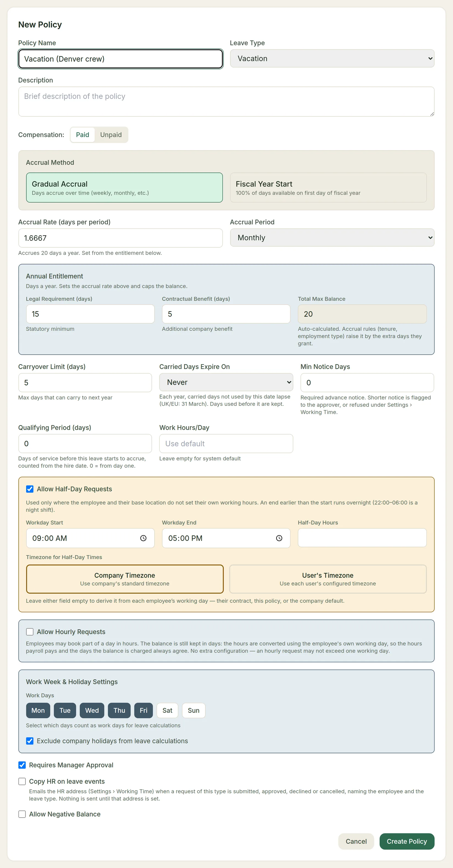Viewport: 453px width, 868px height.
Task: Edit Contractual Benefit days field
Action: pos(226,314)
